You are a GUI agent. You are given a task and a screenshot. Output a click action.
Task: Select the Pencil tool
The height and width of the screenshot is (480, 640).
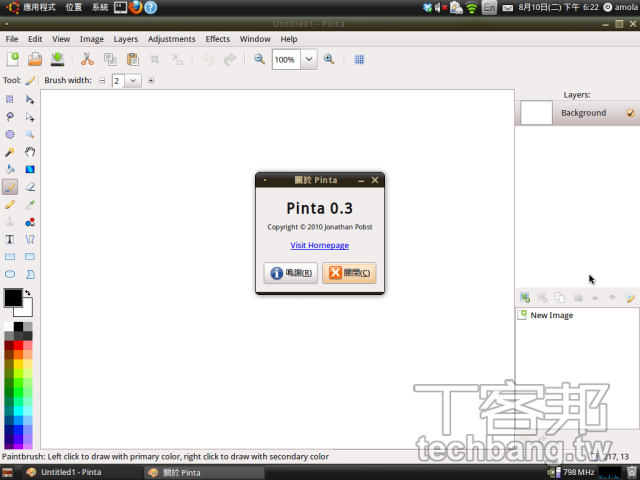click(x=10, y=204)
